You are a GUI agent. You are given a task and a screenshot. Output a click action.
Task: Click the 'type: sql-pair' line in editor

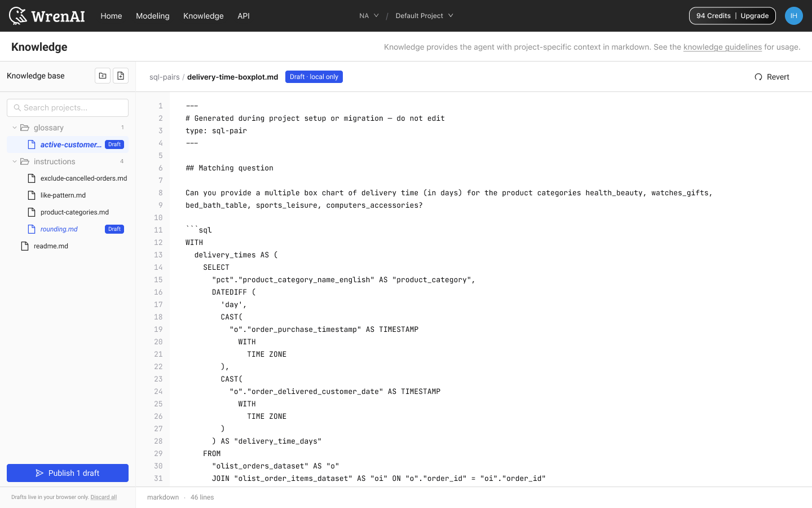tap(216, 131)
